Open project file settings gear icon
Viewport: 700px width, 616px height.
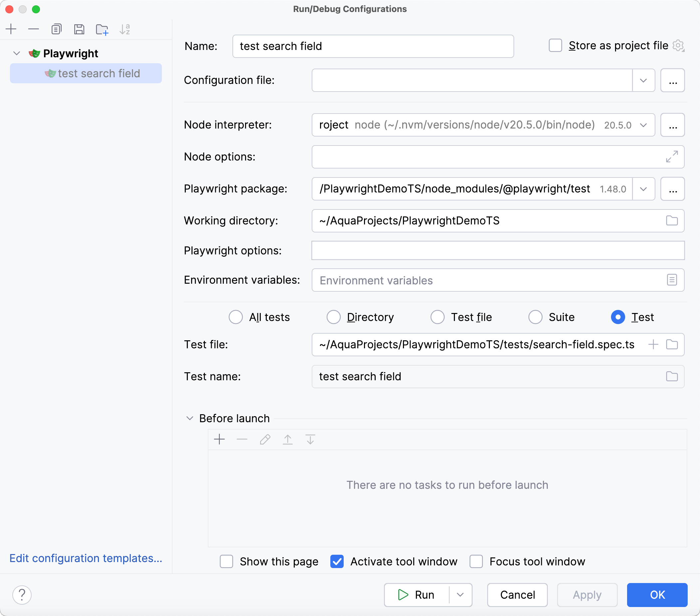pos(678,46)
